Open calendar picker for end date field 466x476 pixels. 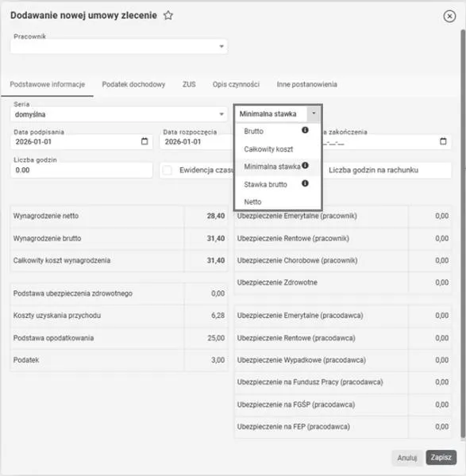click(443, 141)
